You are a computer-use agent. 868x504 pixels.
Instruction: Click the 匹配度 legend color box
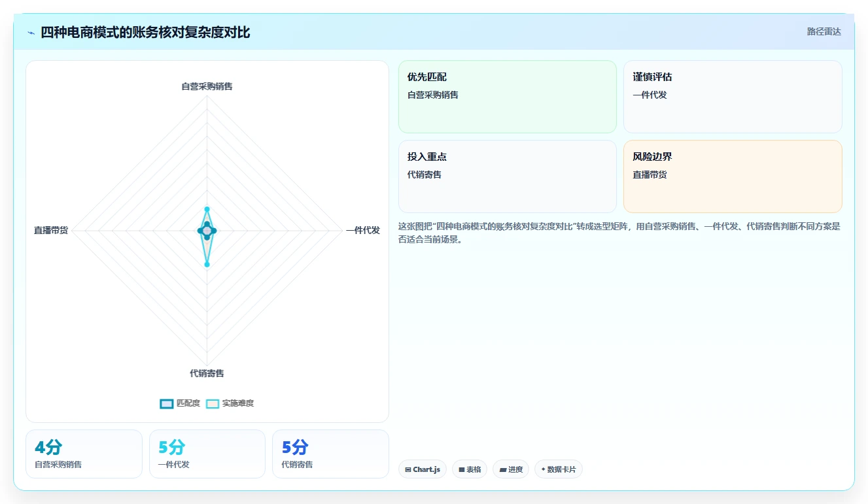[x=167, y=403]
